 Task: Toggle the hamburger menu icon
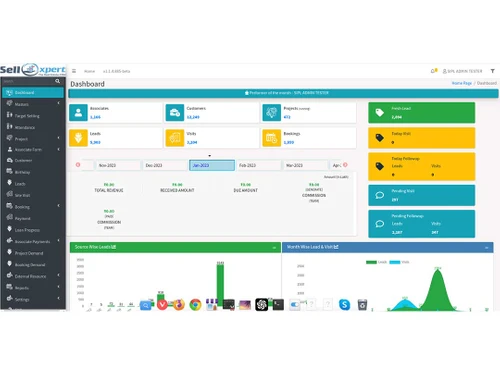coord(74,71)
